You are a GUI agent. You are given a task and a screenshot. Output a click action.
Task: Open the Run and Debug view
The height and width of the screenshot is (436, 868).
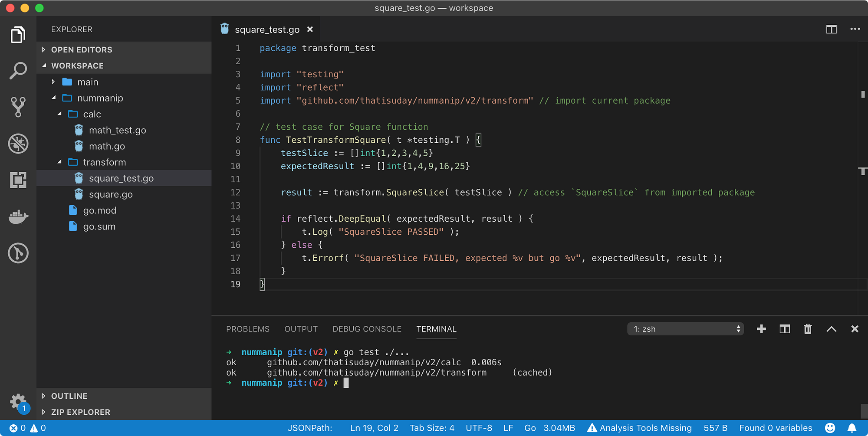18,144
